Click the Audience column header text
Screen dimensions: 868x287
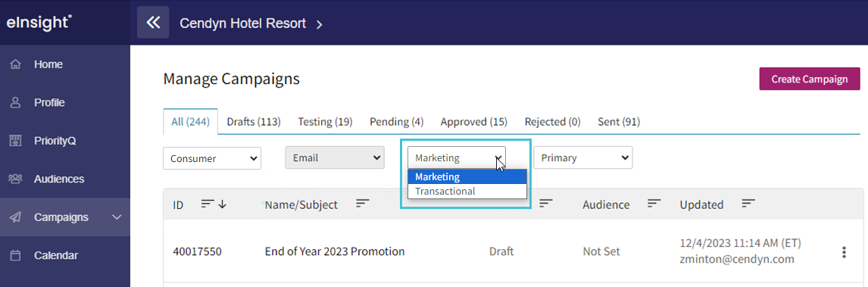click(606, 204)
